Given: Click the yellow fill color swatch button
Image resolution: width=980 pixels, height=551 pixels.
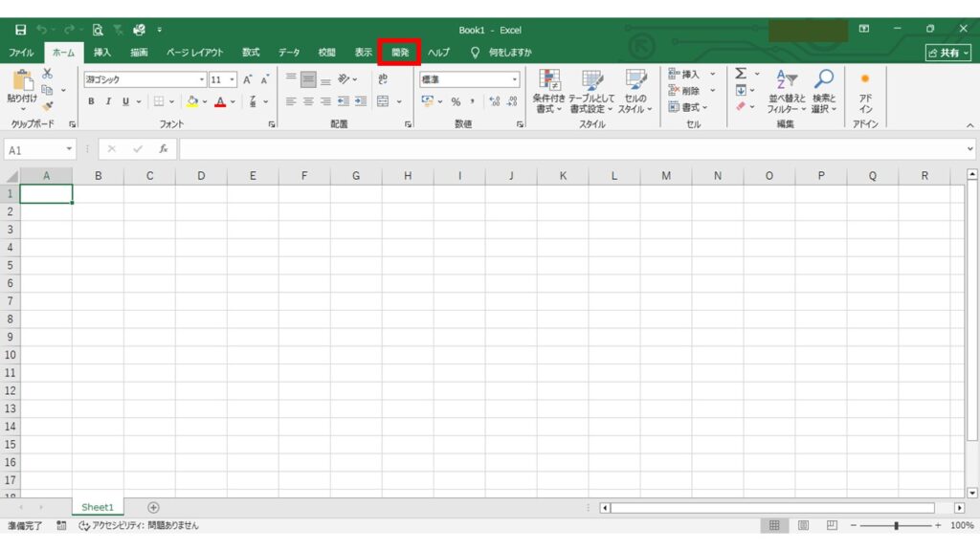Looking at the screenshot, I should (x=191, y=101).
